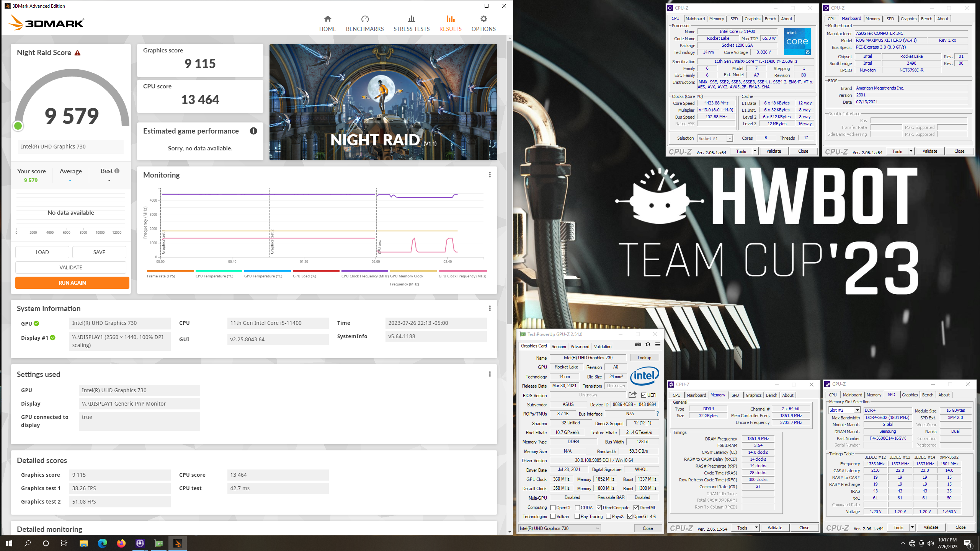Image resolution: width=980 pixels, height=551 pixels.
Task: Open GPU-Z hamburger menu
Action: [658, 344]
